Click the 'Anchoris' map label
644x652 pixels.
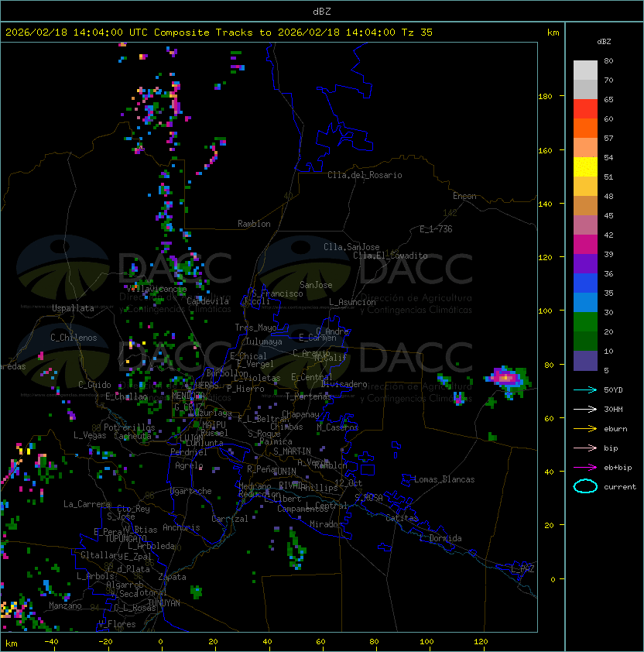(181, 527)
